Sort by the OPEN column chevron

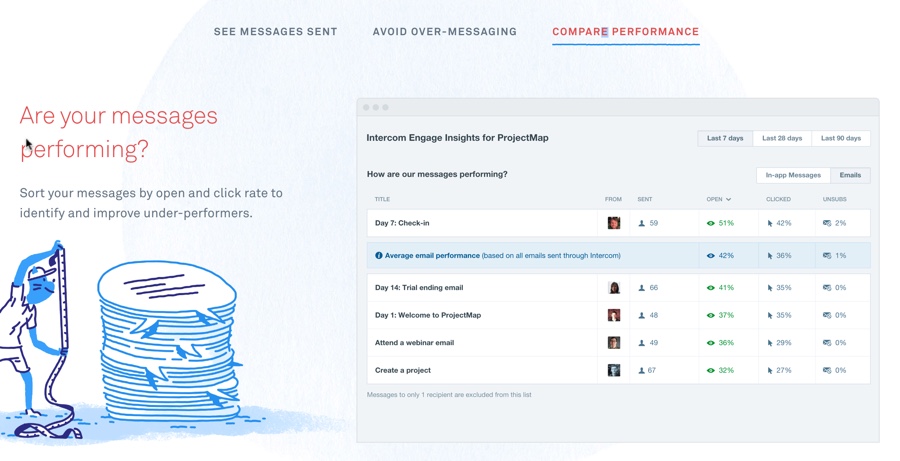(728, 199)
